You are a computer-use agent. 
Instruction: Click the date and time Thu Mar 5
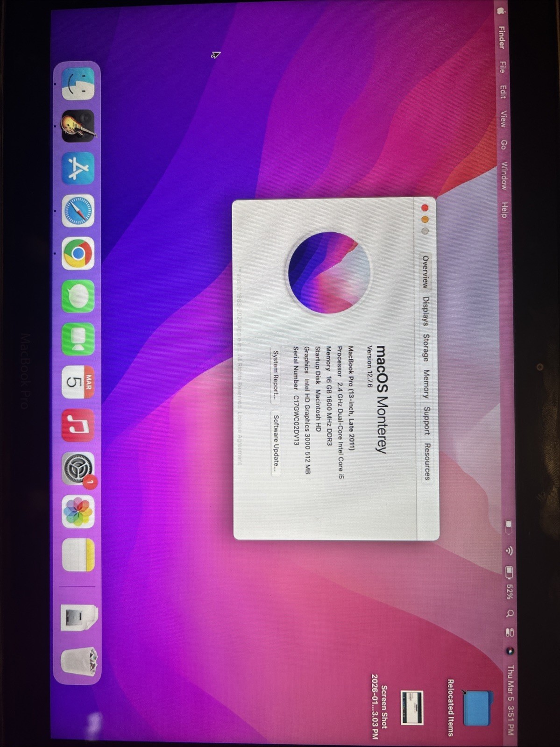(510, 700)
